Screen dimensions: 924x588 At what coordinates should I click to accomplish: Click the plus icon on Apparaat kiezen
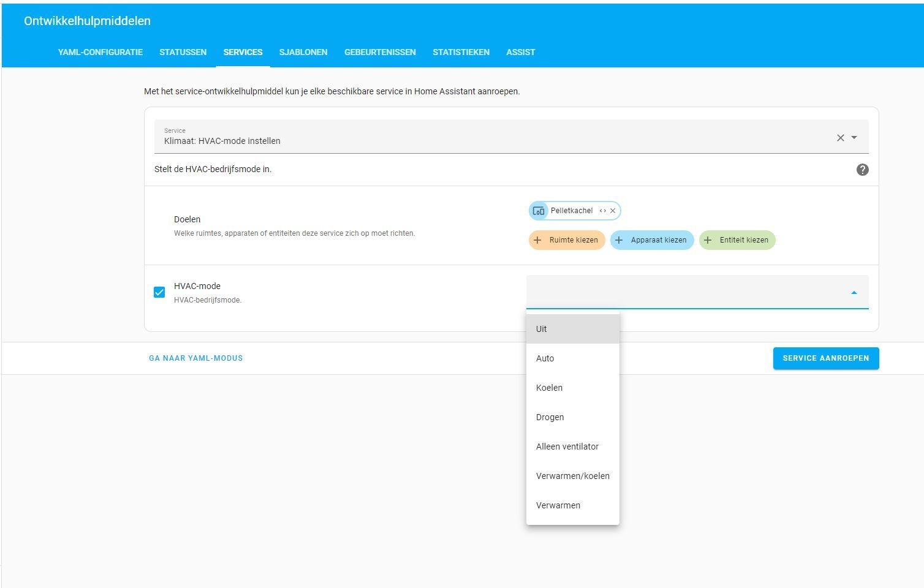click(619, 240)
